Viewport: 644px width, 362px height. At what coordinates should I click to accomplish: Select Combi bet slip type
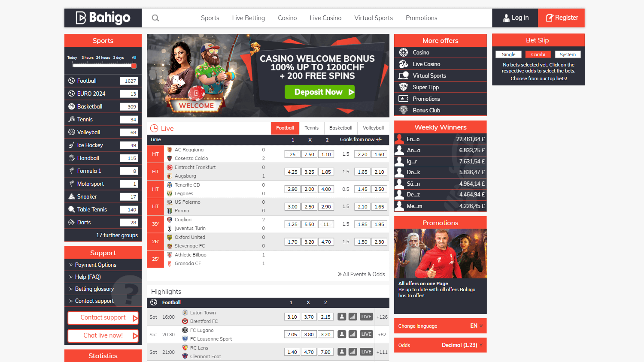point(538,54)
